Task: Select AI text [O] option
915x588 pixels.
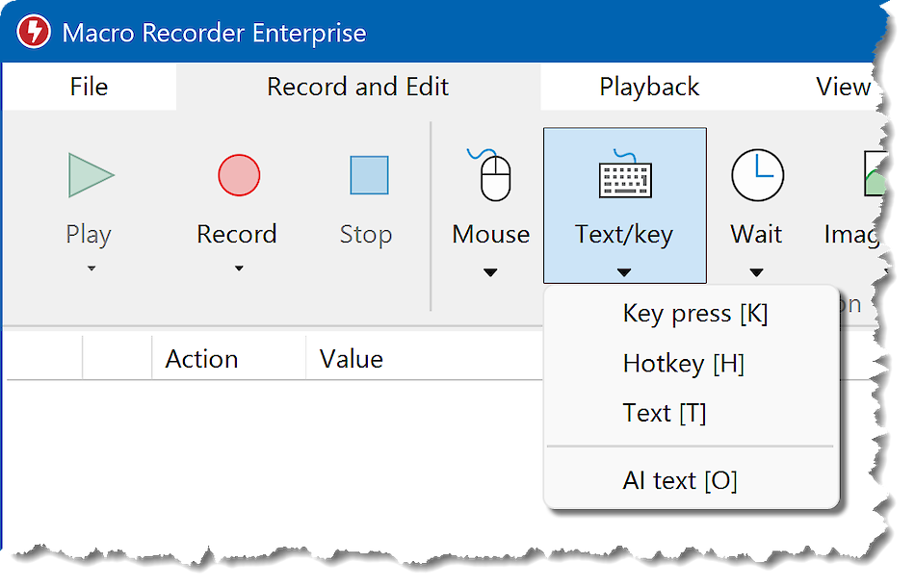Action: [x=679, y=480]
